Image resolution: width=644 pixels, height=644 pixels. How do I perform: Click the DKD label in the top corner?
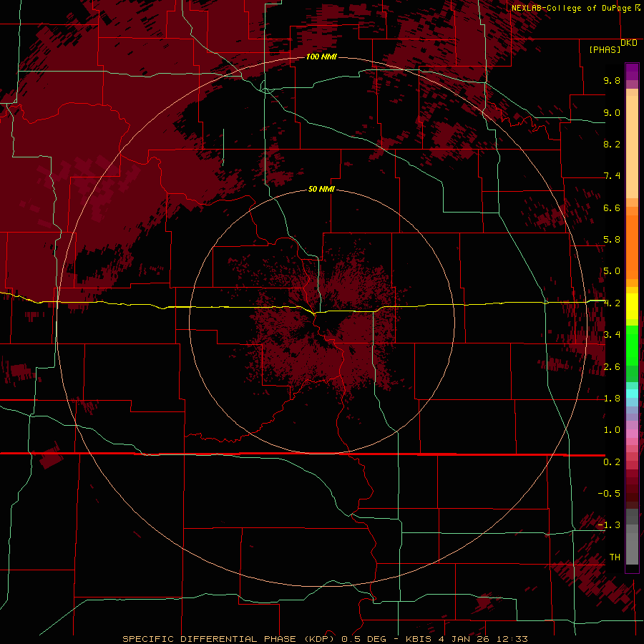click(x=629, y=43)
